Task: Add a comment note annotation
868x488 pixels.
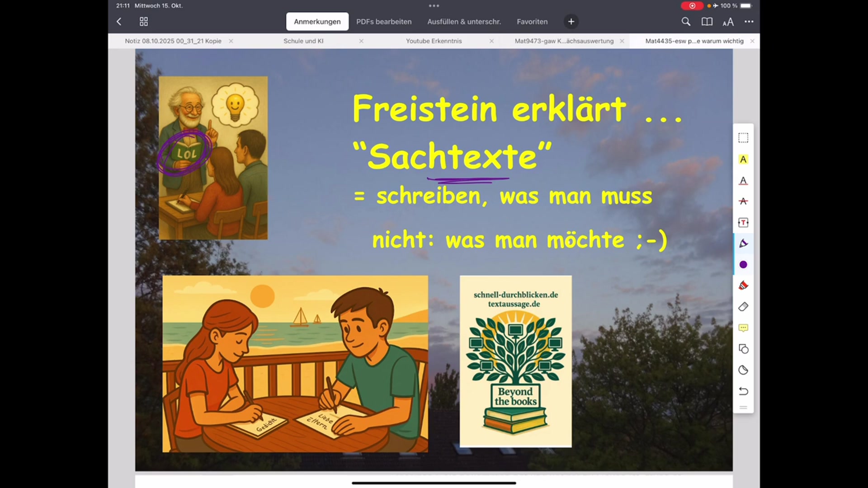Action: [x=743, y=328]
